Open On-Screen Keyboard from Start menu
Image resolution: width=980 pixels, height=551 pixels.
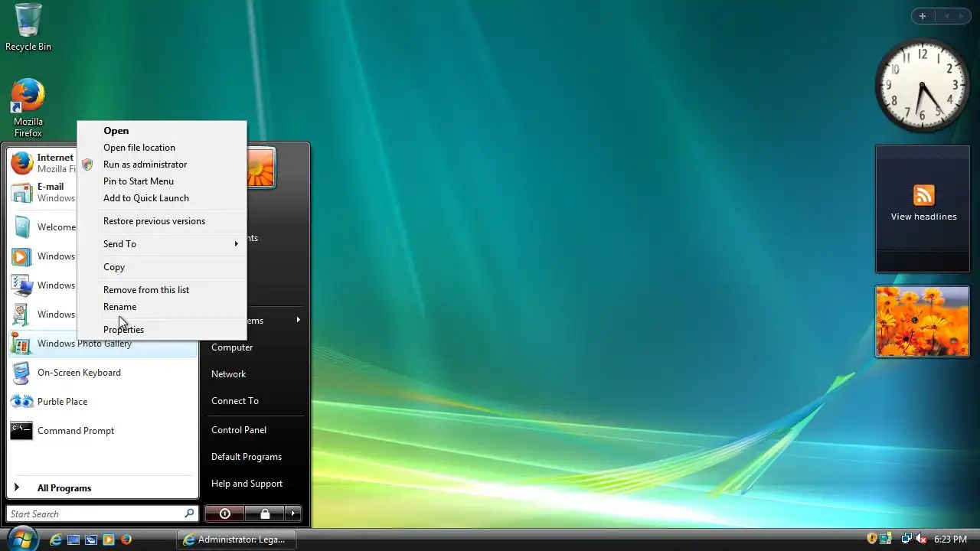click(x=102, y=373)
